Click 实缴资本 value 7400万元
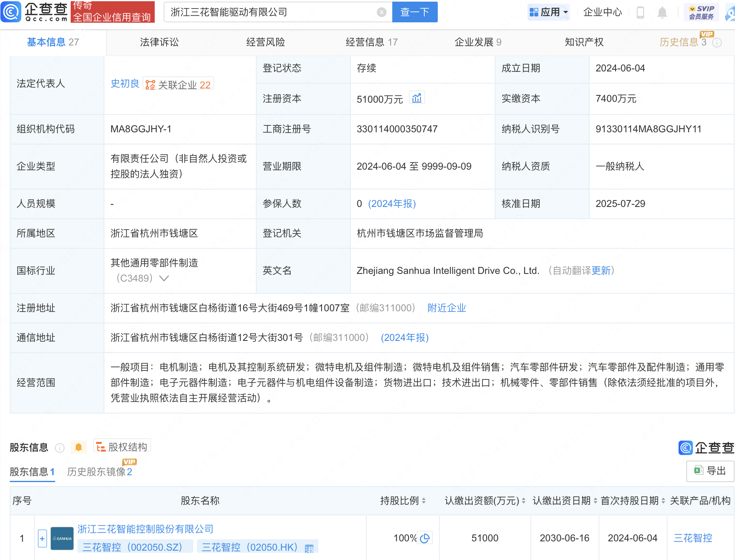 pyautogui.click(x=616, y=99)
